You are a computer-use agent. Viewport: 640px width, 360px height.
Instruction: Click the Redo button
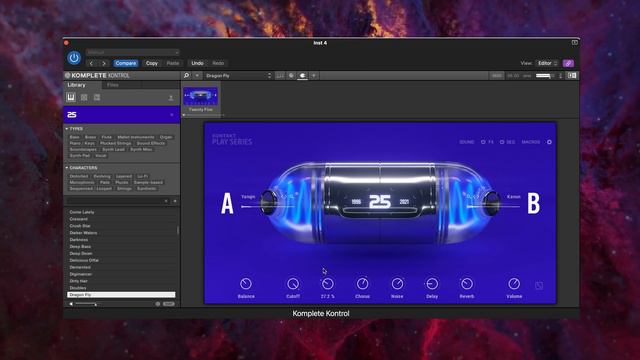pyautogui.click(x=218, y=63)
